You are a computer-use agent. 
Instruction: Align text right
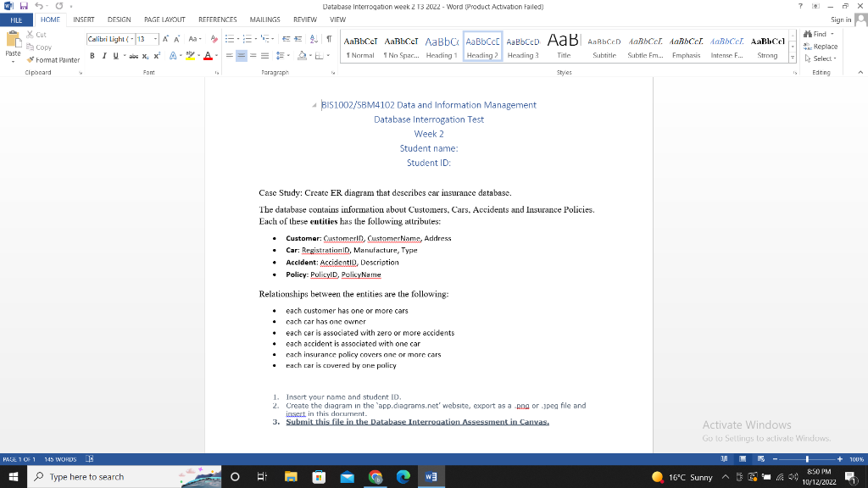tap(253, 56)
